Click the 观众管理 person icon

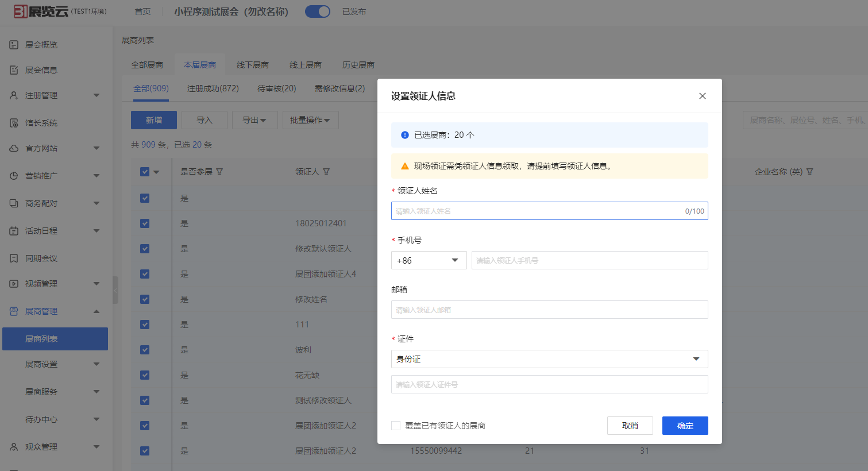(x=14, y=446)
